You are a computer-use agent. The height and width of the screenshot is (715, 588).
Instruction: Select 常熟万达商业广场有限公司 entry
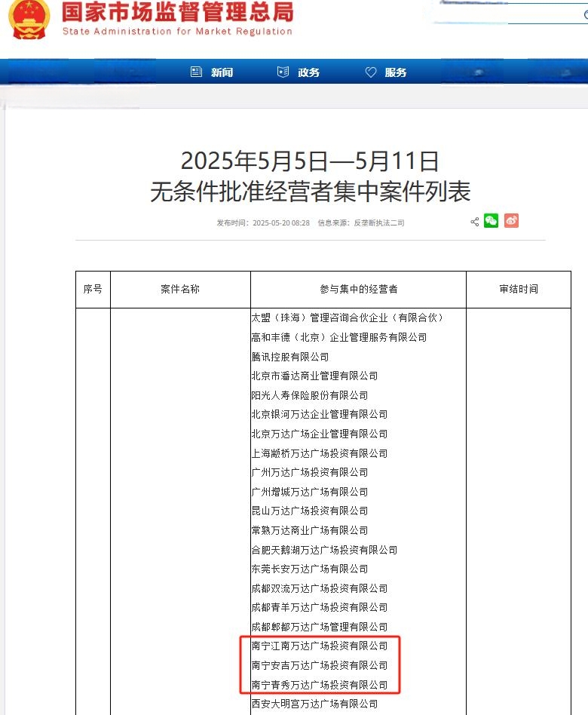[x=310, y=530]
